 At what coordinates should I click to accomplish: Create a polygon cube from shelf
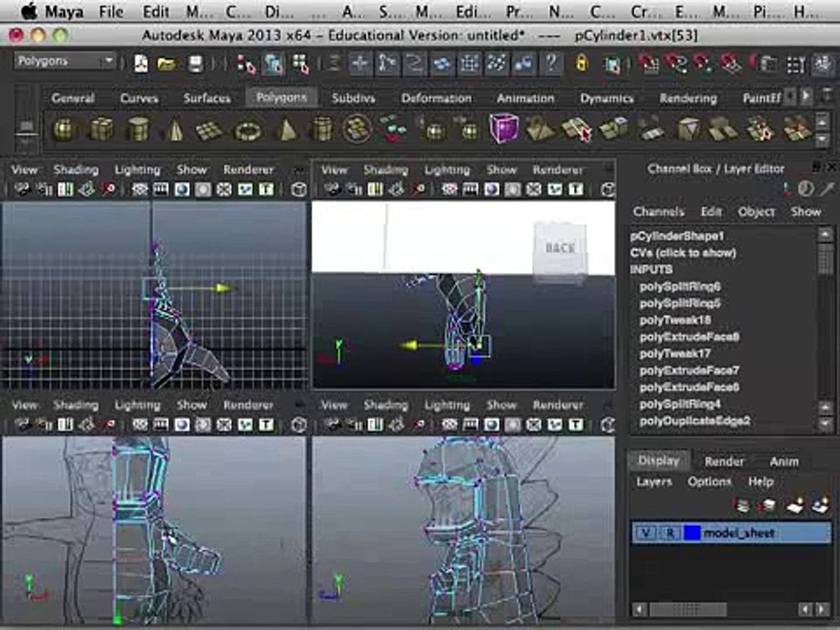(x=101, y=129)
